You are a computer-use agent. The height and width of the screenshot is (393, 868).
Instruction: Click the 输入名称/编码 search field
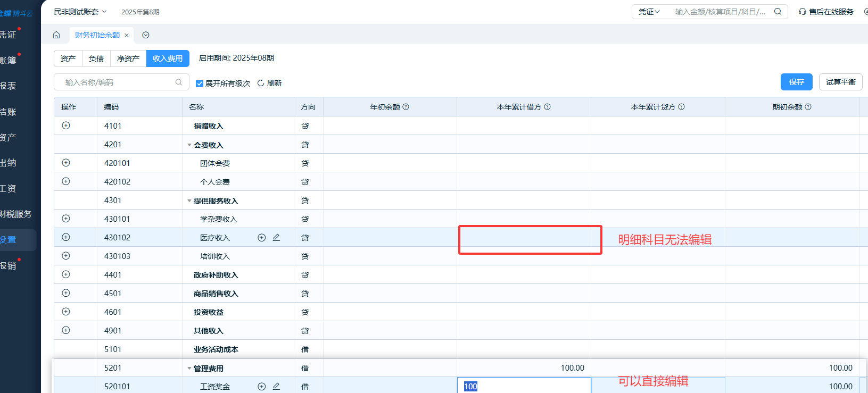117,82
